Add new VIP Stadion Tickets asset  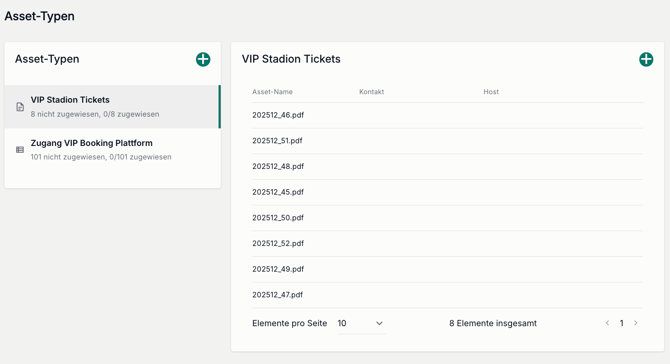[646, 59]
